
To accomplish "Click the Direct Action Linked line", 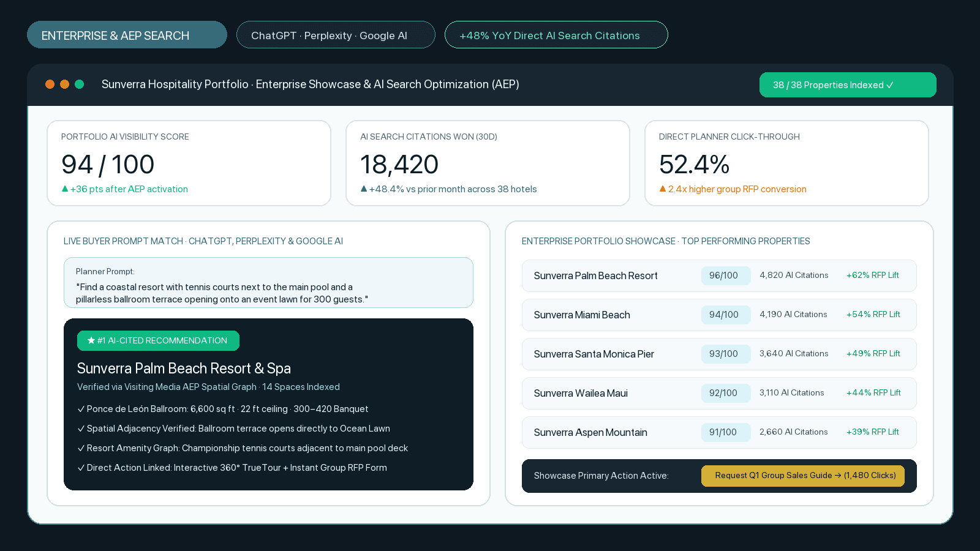I will point(232,468).
